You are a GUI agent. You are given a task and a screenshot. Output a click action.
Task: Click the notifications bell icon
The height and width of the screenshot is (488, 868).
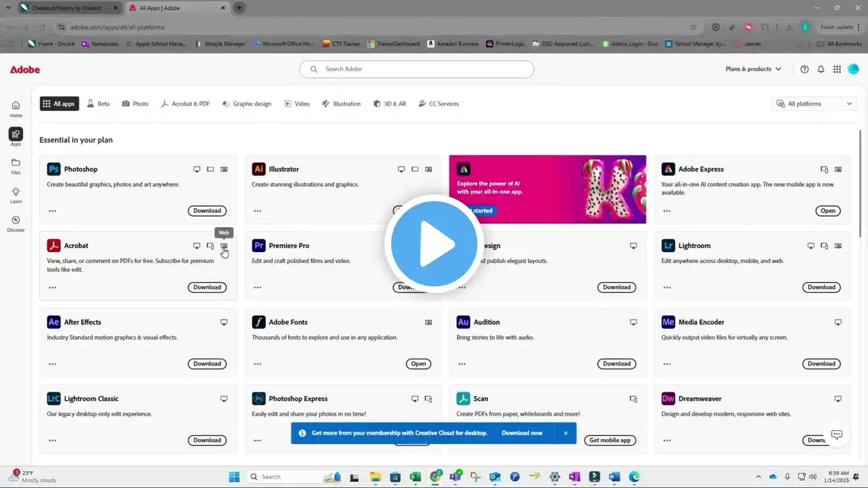(x=821, y=69)
